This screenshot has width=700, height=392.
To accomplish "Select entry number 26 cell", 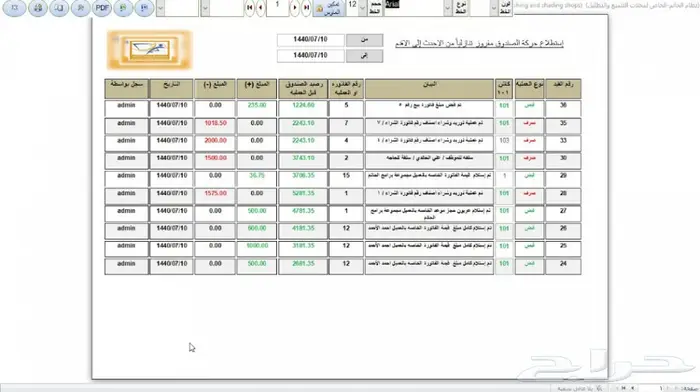I will (x=563, y=230).
